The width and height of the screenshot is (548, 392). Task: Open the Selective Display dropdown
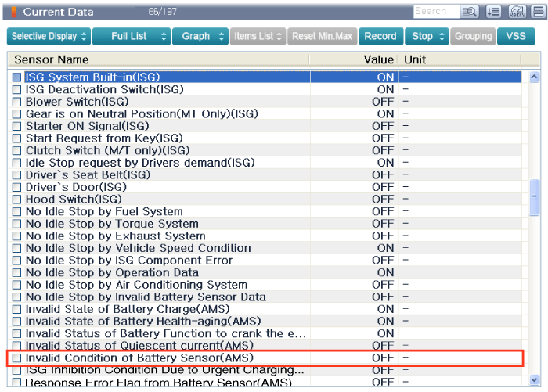(x=49, y=36)
